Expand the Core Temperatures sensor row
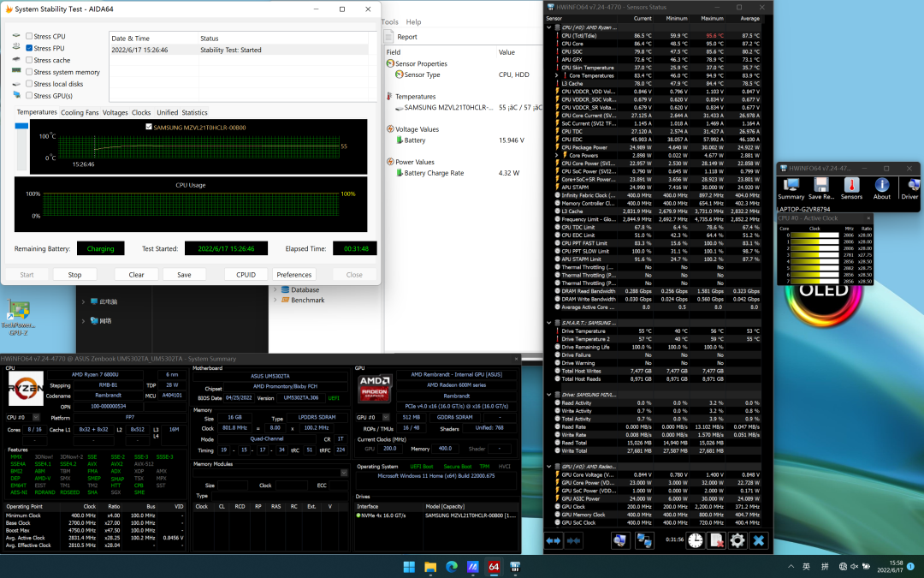 point(556,75)
